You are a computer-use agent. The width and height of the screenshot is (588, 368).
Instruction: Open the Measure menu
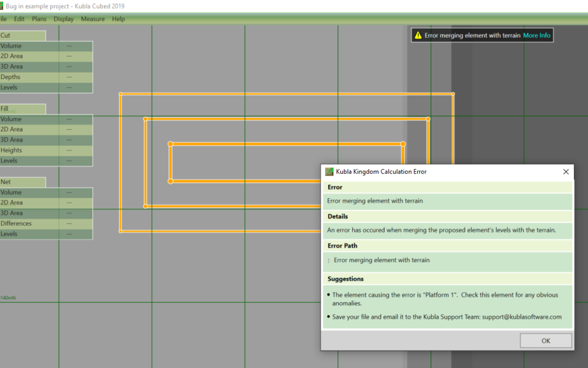tap(93, 19)
